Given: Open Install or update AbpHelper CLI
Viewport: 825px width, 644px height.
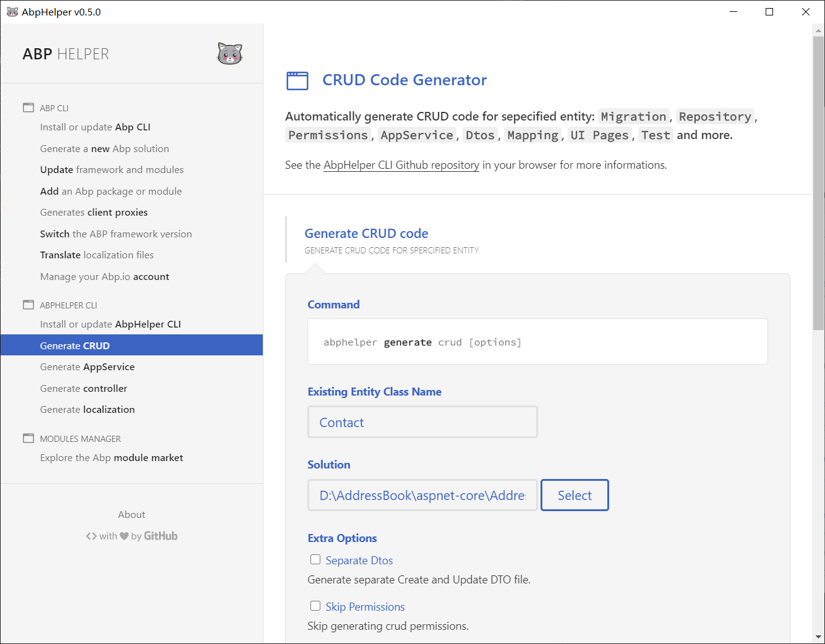Looking at the screenshot, I should pyautogui.click(x=110, y=324).
